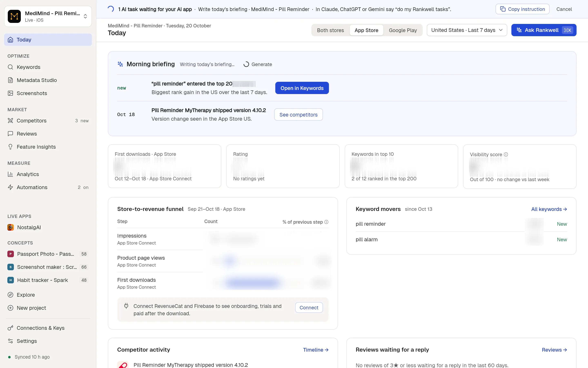This screenshot has height=368, width=588.
Task: Click the Explore compass icon
Action: point(10,295)
